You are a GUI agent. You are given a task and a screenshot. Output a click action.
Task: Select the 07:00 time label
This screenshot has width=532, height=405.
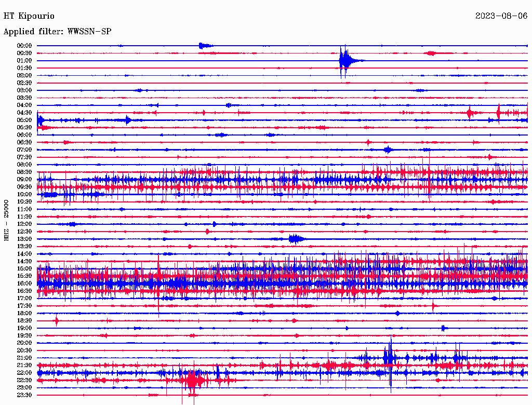[24, 150]
